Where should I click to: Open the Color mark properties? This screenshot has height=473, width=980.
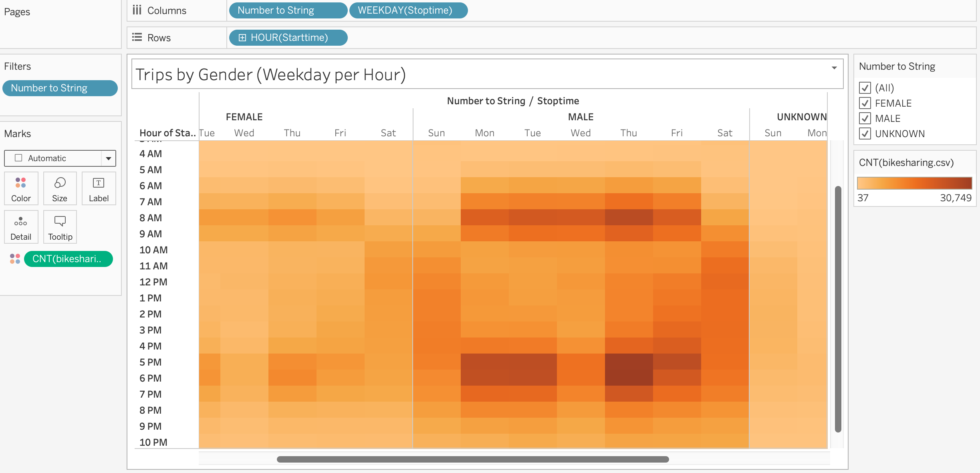click(x=21, y=188)
